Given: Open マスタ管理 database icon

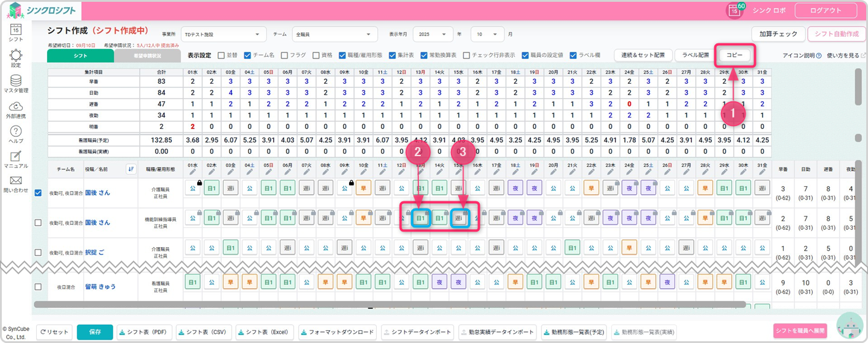Looking at the screenshot, I should [x=16, y=81].
